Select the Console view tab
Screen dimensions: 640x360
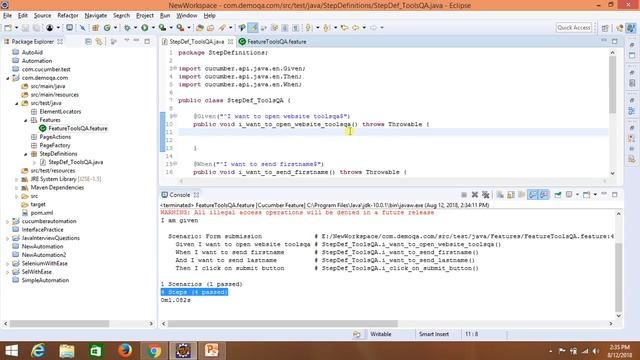(180, 195)
